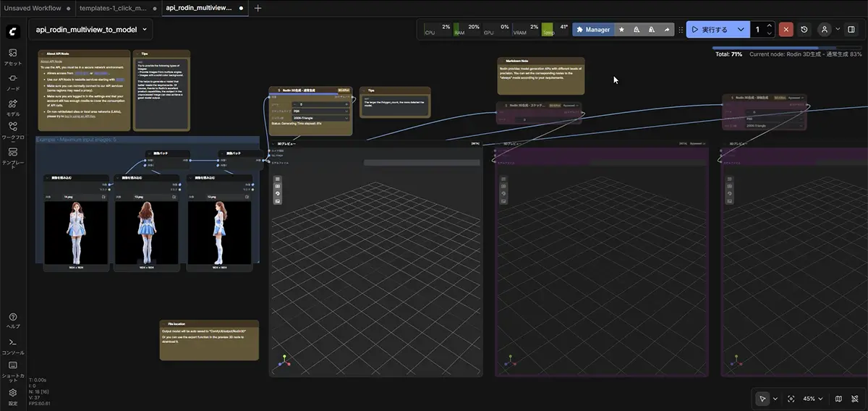Click menu icon in second 3D preview
Image resolution: width=868 pixels, height=411 pixels.
click(503, 179)
